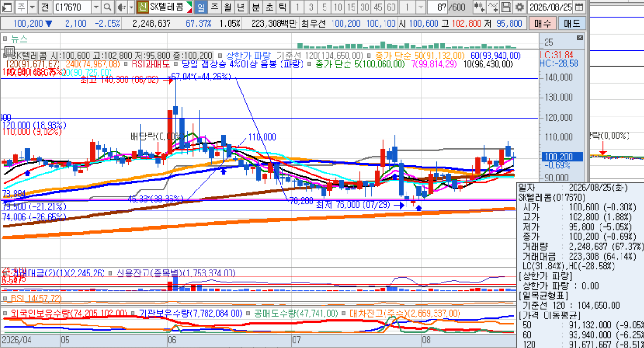The image size is (644, 348).
Task: Expand the stock code 017670 dropdown
Action: click(x=96, y=7)
